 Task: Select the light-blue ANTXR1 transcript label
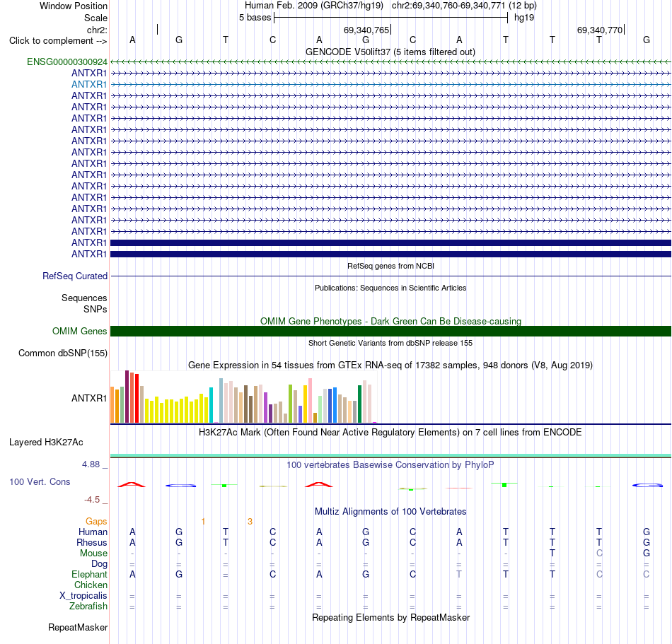(89, 84)
